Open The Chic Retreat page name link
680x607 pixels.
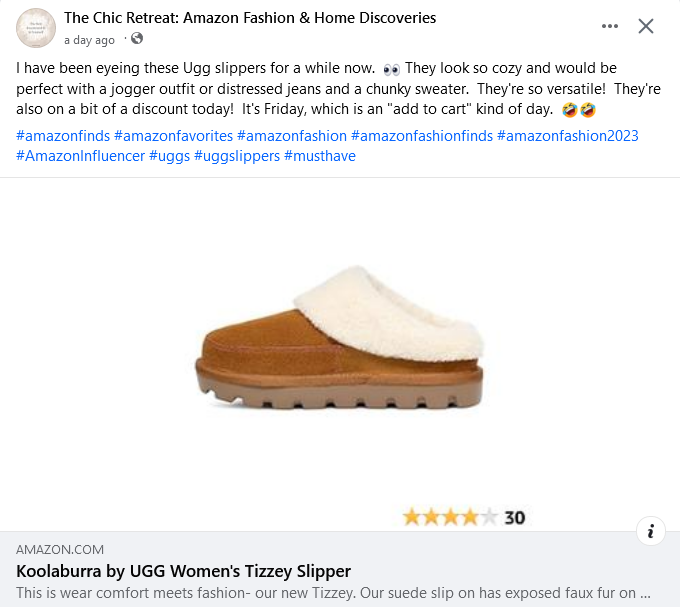[x=249, y=18]
